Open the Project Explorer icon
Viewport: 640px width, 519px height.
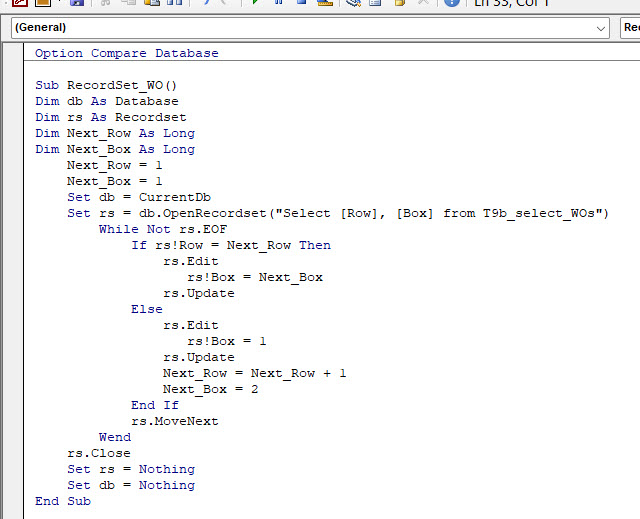(353, 2)
